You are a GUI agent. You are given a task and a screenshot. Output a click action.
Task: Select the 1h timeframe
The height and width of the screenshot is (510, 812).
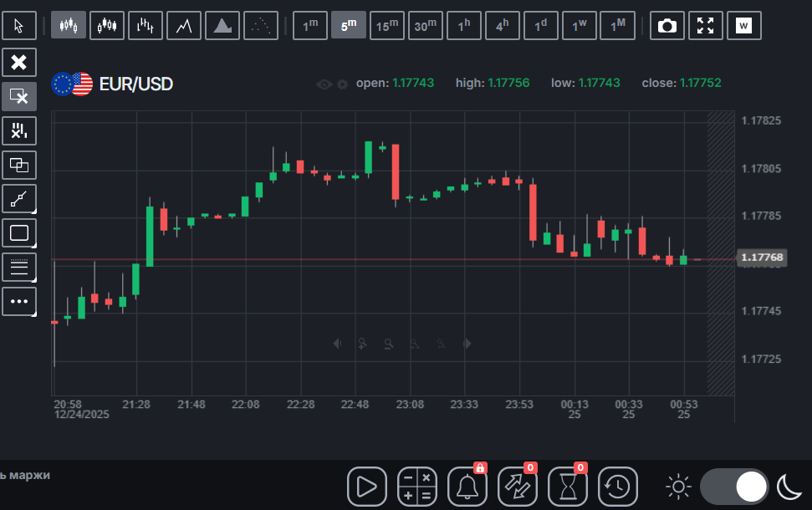click(x=464, y=25)
